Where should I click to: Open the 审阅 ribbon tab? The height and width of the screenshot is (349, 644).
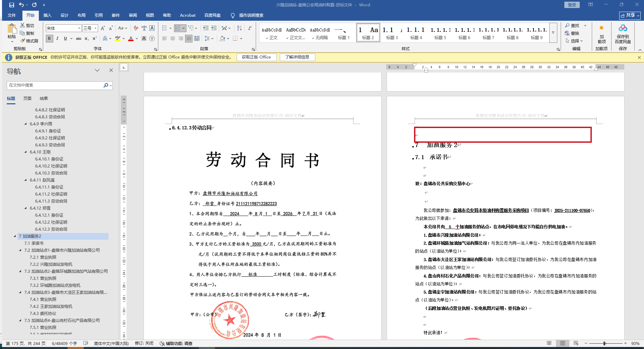(x=133, y=15)
